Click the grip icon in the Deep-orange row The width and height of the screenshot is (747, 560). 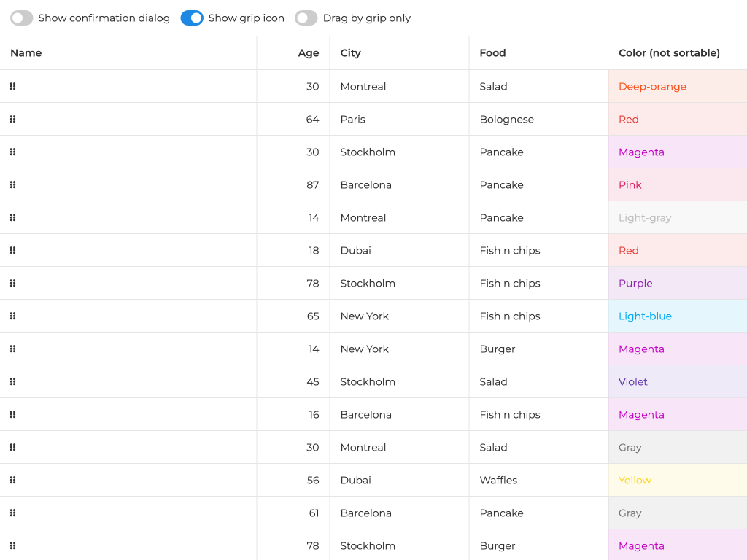pyautogui.click(x=12, y=86)
